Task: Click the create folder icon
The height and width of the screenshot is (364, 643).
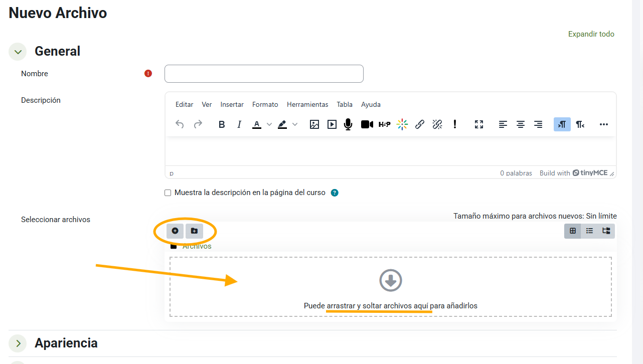Action: (x=194, y=231)
